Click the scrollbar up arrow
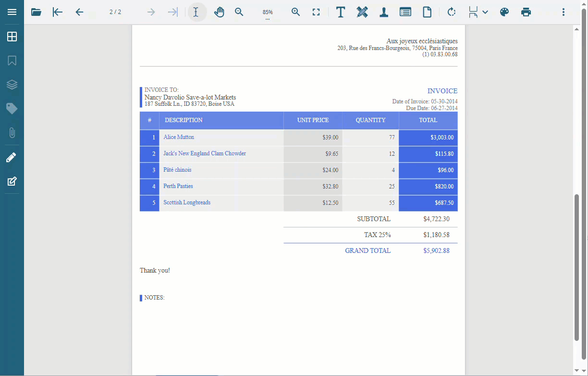The width and height of the screenshot is (588, 376). point(577,29)
